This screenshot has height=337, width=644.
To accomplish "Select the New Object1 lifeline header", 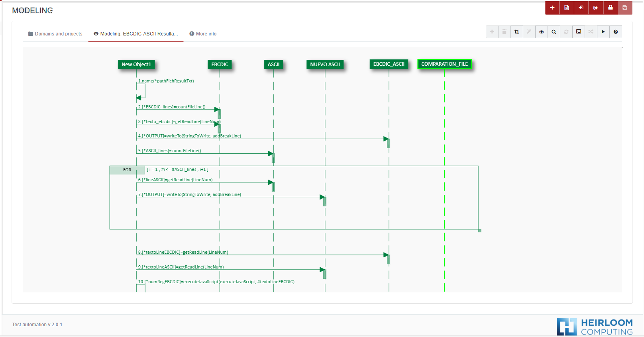I will 136,65.
